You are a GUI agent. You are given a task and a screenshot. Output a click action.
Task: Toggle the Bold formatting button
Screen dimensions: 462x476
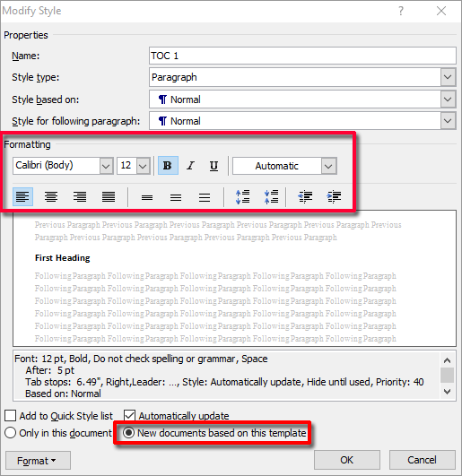pyautogui.click(x=168, y=166)
